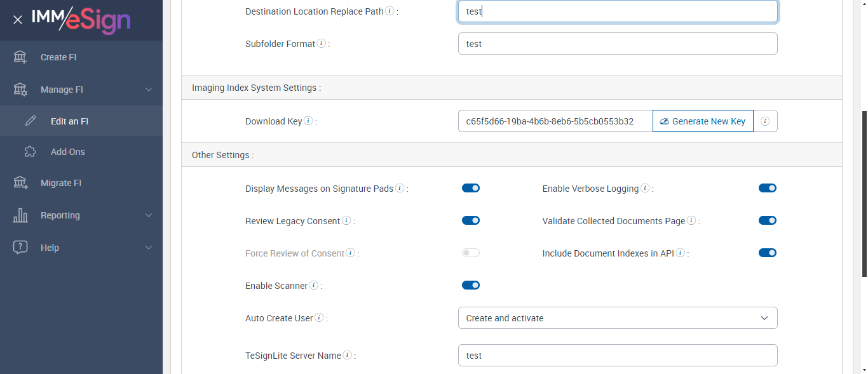Screen dimensions: 868x374
Task: Open the Auto Create User dropdown
Action: click(x=618, y=318)
